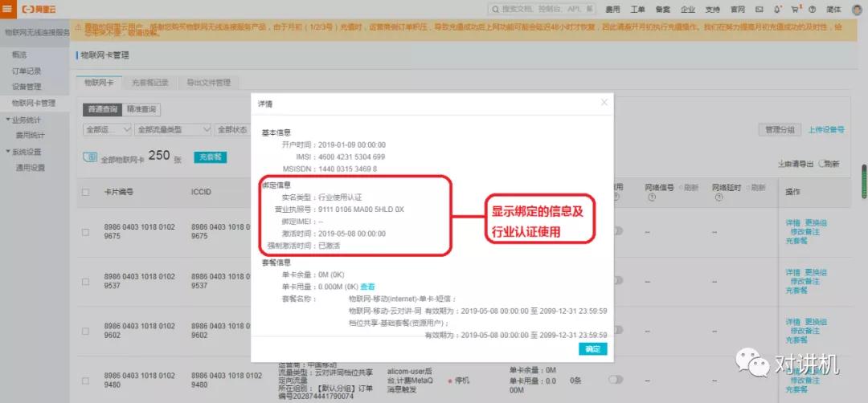The width and height of the screenshot is (868, 403).
Task: Click the SIM card icon beside 全部物联网卡
Action: tap(89, 157)
